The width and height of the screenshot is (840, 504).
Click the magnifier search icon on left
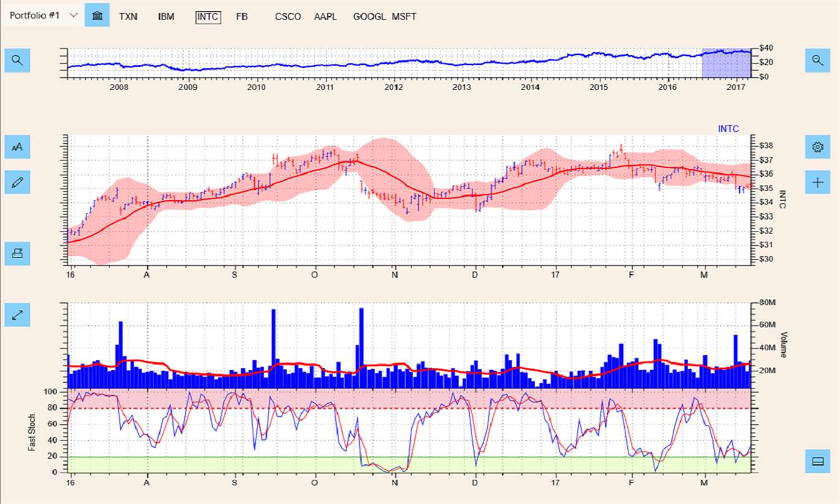pos(17,60)
